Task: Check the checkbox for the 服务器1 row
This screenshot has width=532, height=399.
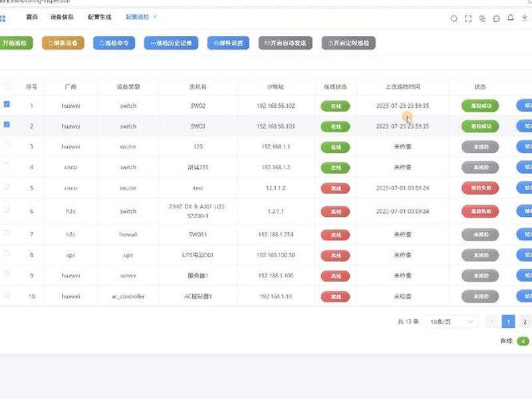Action: point(7,274)
